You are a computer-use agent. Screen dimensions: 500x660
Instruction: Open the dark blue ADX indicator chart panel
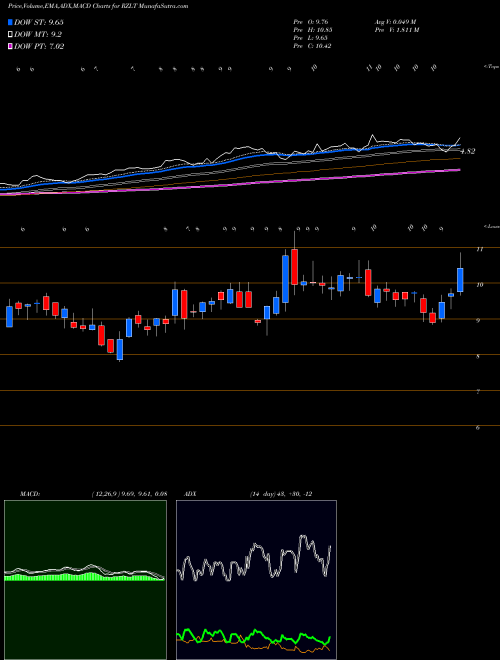(256, 580)
